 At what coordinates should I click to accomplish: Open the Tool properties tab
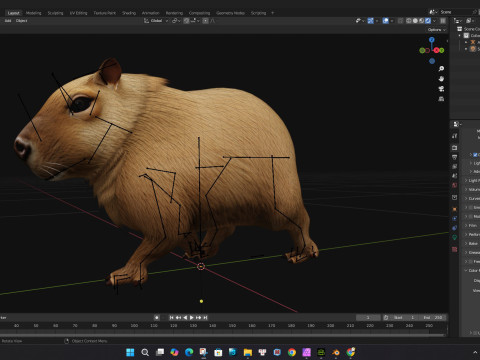(x=455, y=136)
